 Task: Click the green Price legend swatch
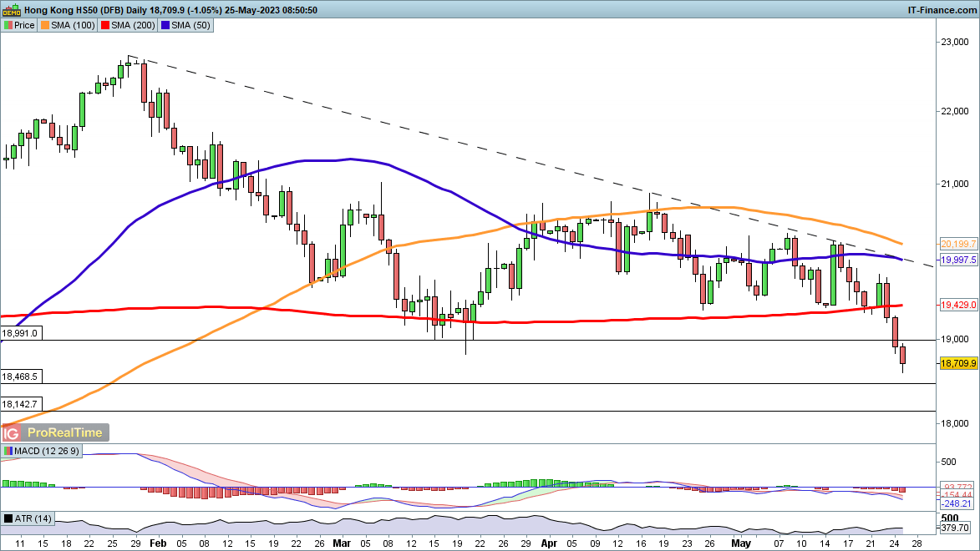pos(8,26)
